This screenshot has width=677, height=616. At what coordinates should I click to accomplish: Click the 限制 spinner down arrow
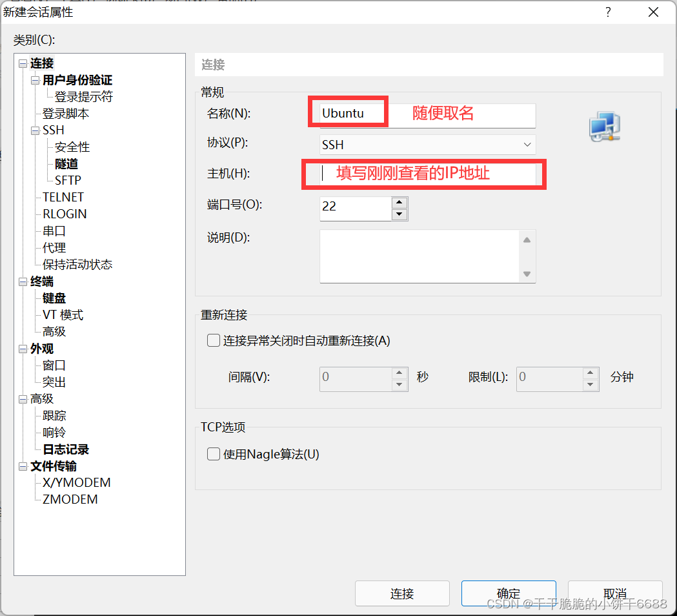591,384
